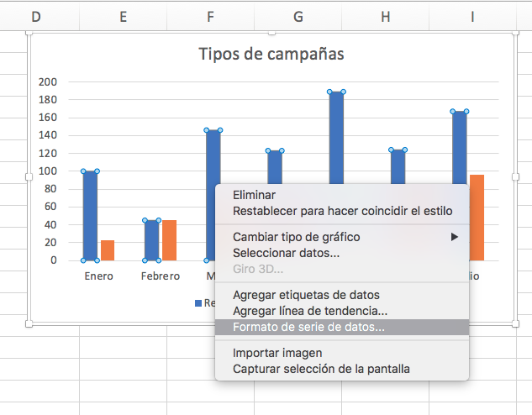Select the Seleccionar datos... option

286,252
